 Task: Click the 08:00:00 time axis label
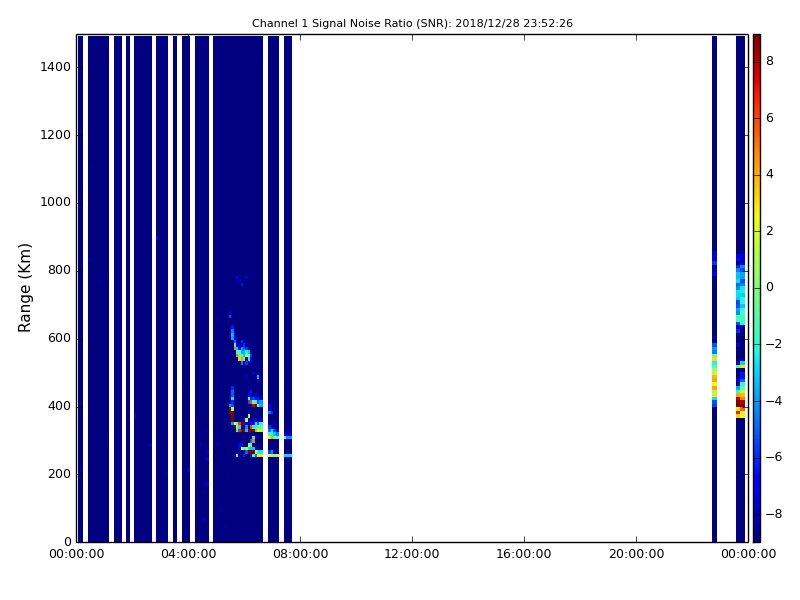click(301, 554)
